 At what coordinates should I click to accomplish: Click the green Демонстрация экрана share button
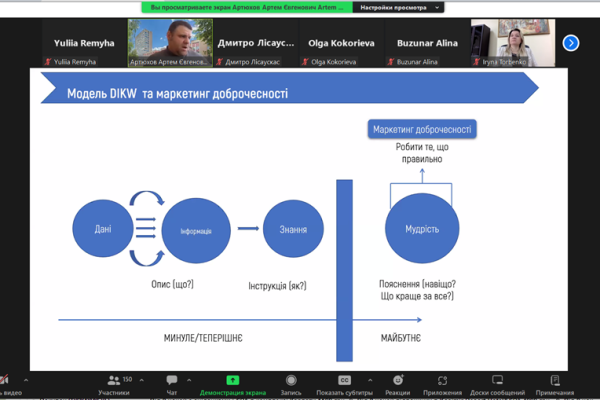[233, 385]
